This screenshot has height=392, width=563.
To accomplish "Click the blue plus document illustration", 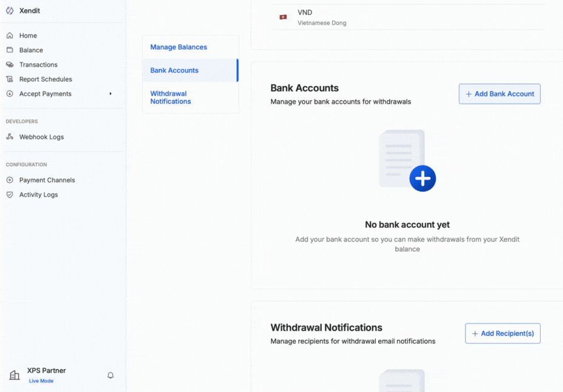I will (407, 161).
